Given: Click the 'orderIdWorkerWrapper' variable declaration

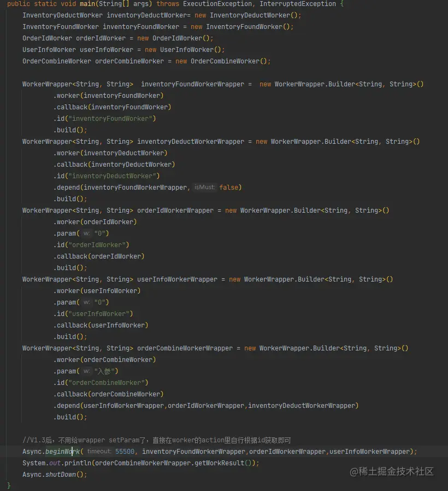Looking at the screenshot, I should [x=175, y=211].
